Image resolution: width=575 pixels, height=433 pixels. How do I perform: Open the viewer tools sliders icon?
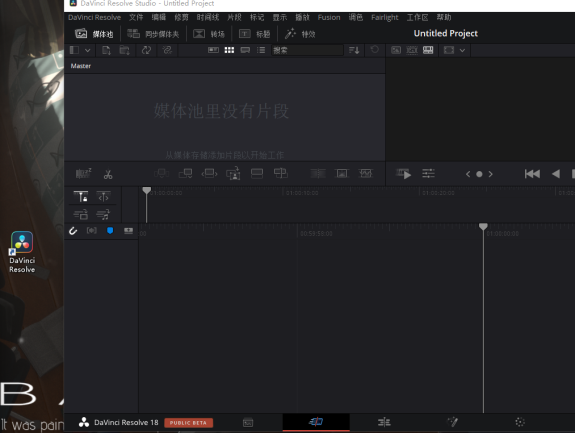click(428, 173)
